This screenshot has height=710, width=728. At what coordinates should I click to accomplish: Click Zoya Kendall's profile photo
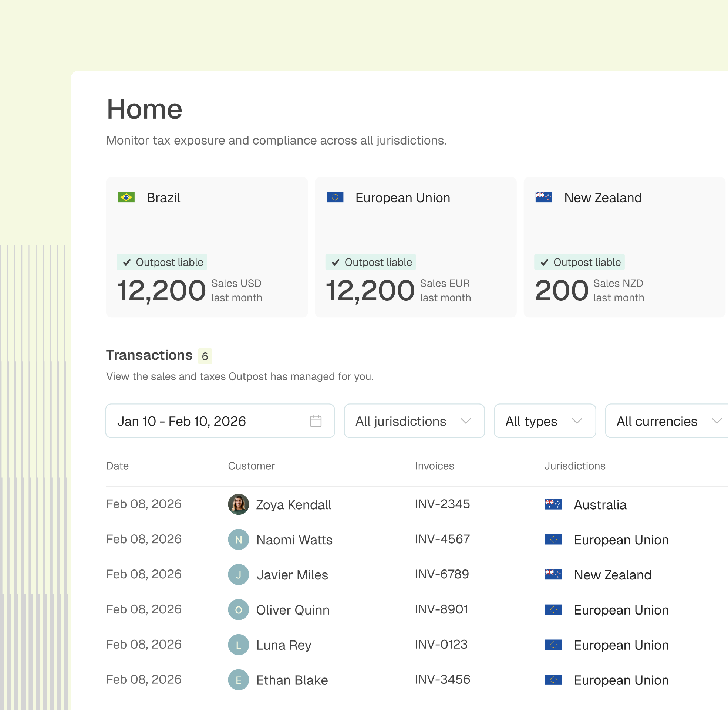point(238,504)
